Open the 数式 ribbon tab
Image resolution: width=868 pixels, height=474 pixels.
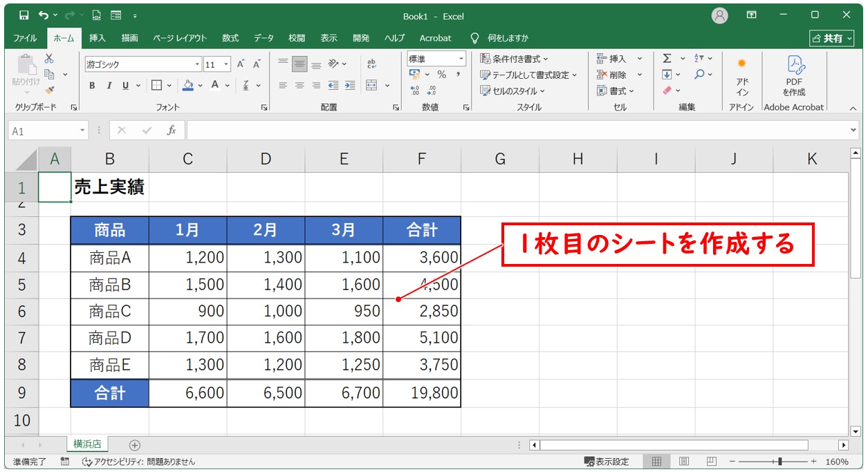(x=230, y=38)
